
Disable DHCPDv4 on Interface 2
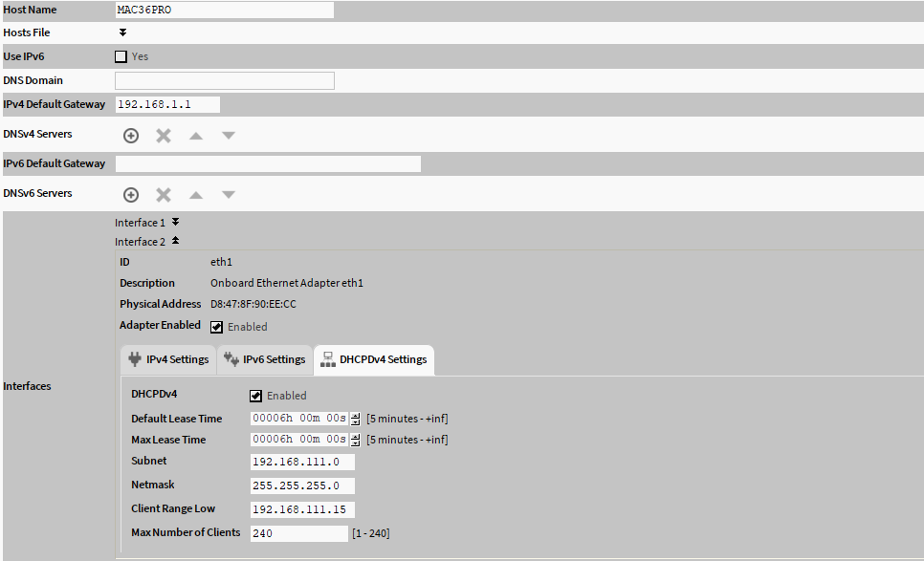coord(255,395)
